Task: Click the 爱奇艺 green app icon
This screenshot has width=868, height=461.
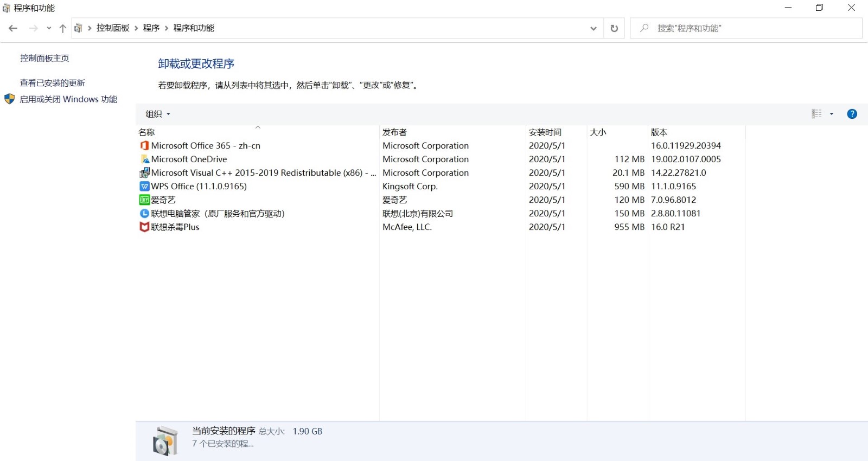Action: [144, 200]
